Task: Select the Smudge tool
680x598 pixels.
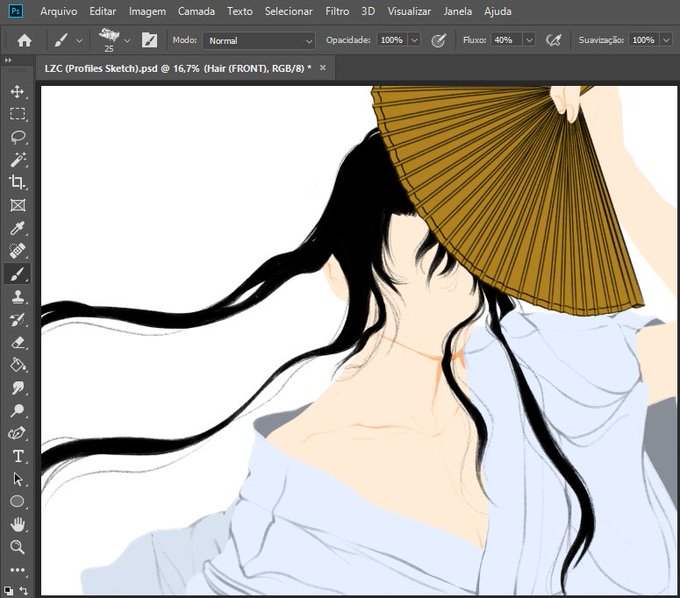Action: [17, 388]
